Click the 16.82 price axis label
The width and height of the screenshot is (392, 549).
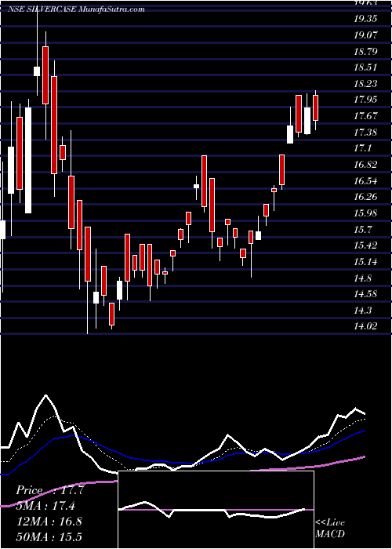click(365, 165)
